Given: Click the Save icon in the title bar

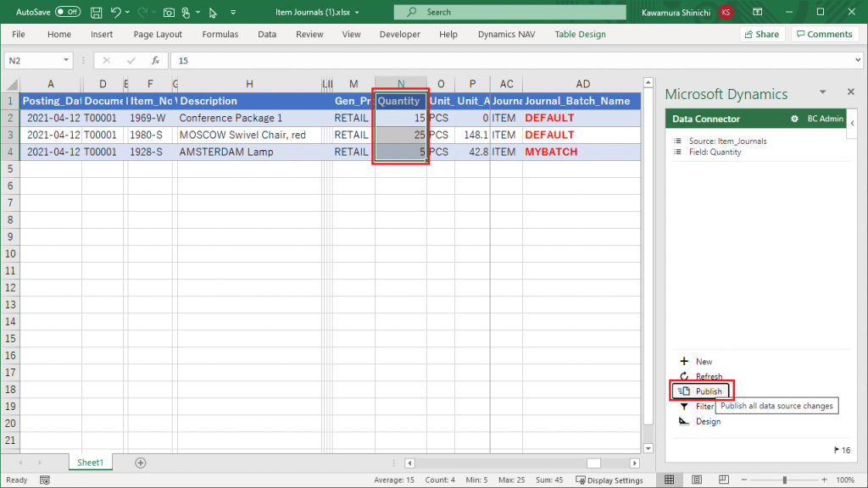Looking at the screenshot, I should pyautogui.click(x=97, y=12).
